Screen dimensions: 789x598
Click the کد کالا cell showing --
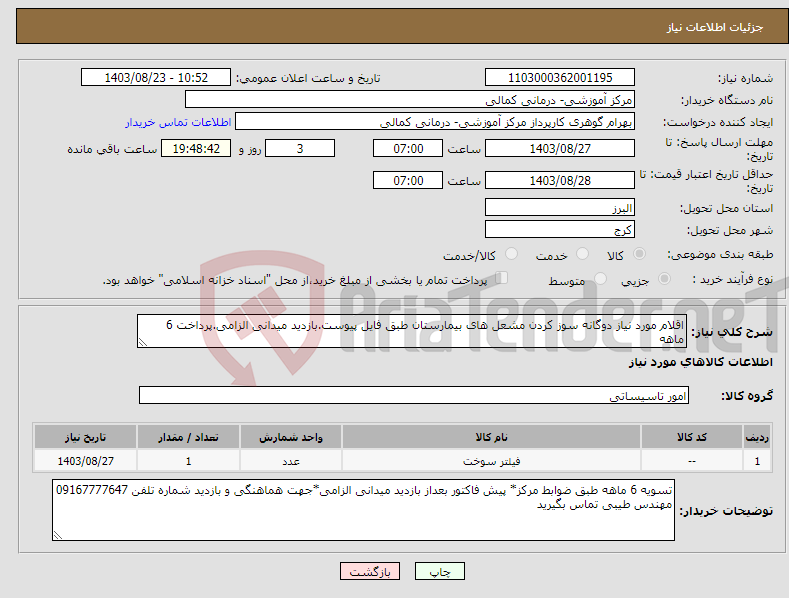pyautogui.click(x=692, y=461)
